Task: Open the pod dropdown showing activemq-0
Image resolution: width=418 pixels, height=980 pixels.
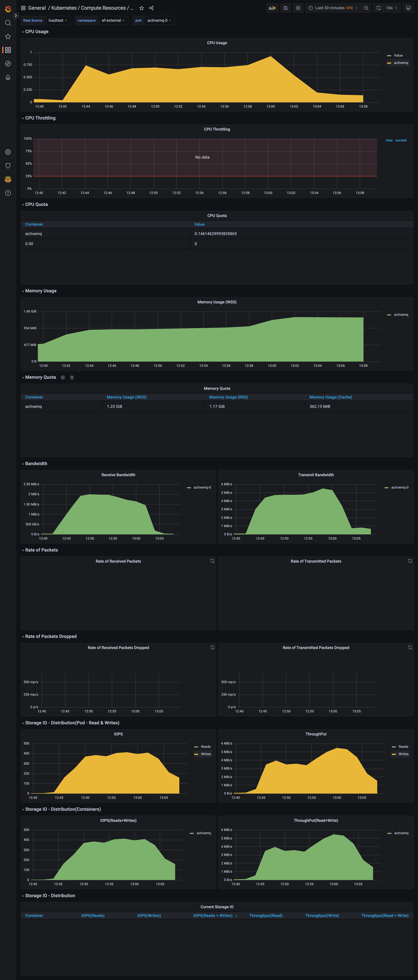Action: 160,20
